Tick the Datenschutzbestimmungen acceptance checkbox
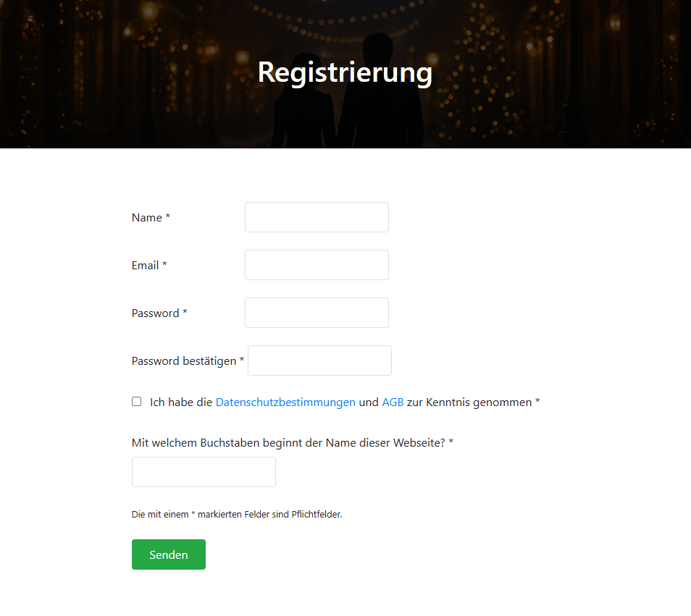Image resolution: width=691 pixels, height=616 pixels. pos(137,402)
